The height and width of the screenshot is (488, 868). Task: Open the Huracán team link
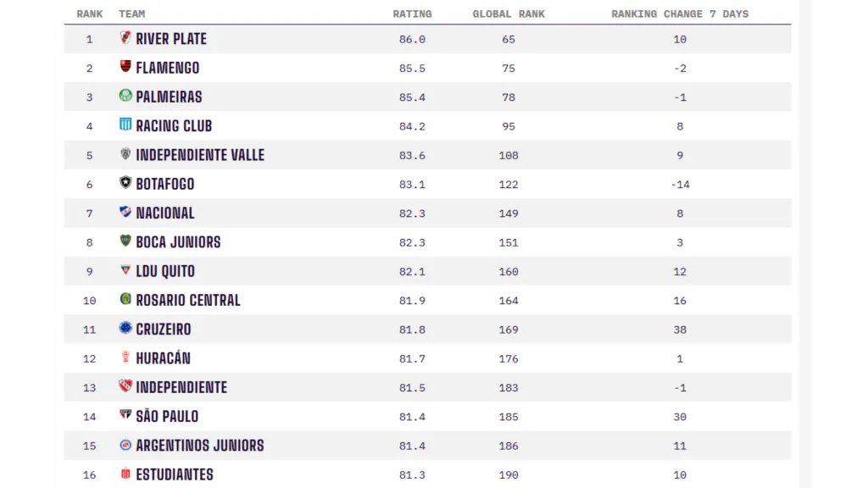click(163, 358)
